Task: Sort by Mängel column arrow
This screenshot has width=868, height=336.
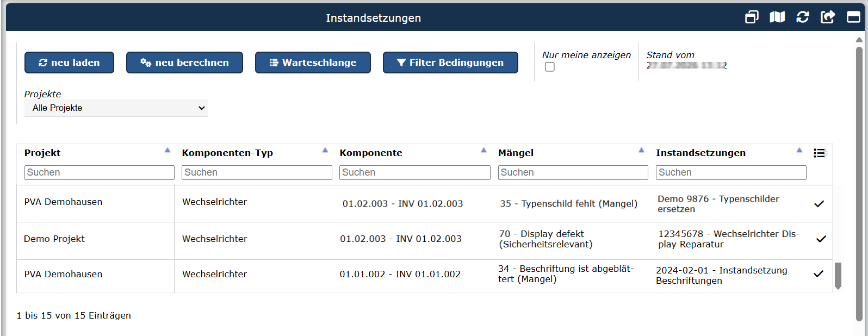Action: tap(641, 150)
